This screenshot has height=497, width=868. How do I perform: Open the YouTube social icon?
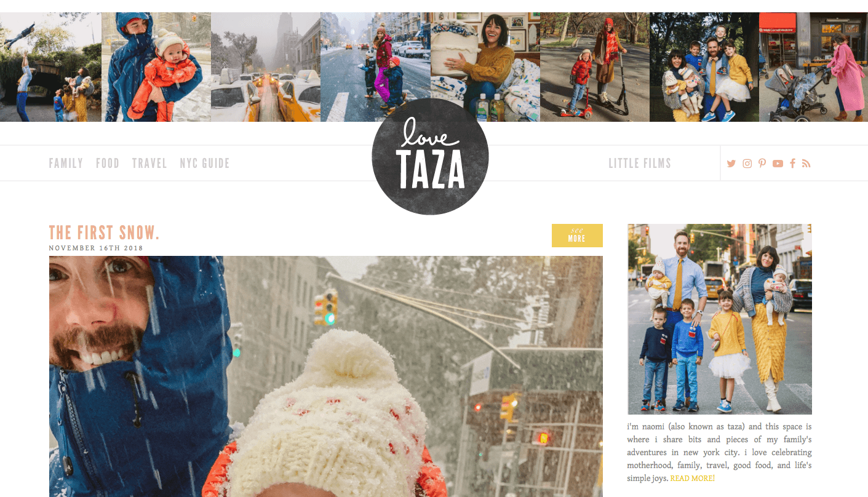[x=778, y=164]
